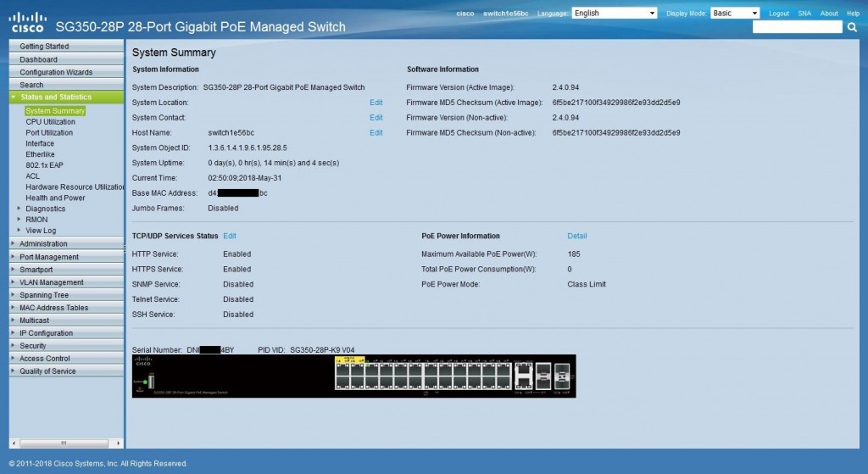Select Etherlike tree item

(40, 154)
